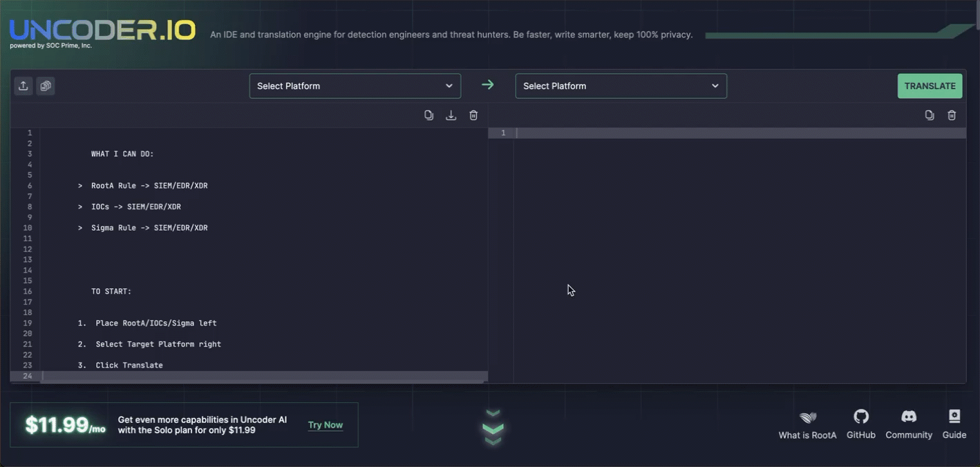980x467 pixels.
Task: Open the Guide book icon
Action: (954, 417)
